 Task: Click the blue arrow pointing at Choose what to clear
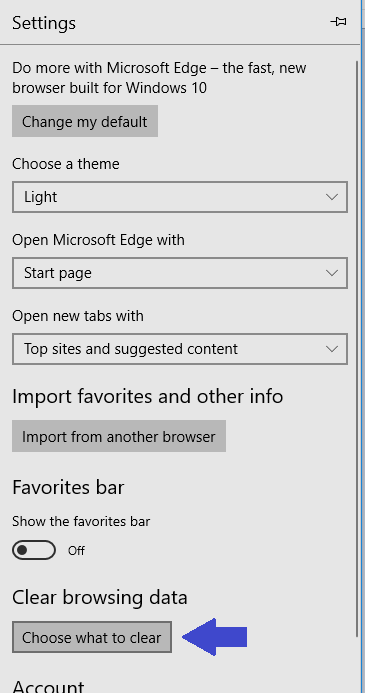pos(214,637)
